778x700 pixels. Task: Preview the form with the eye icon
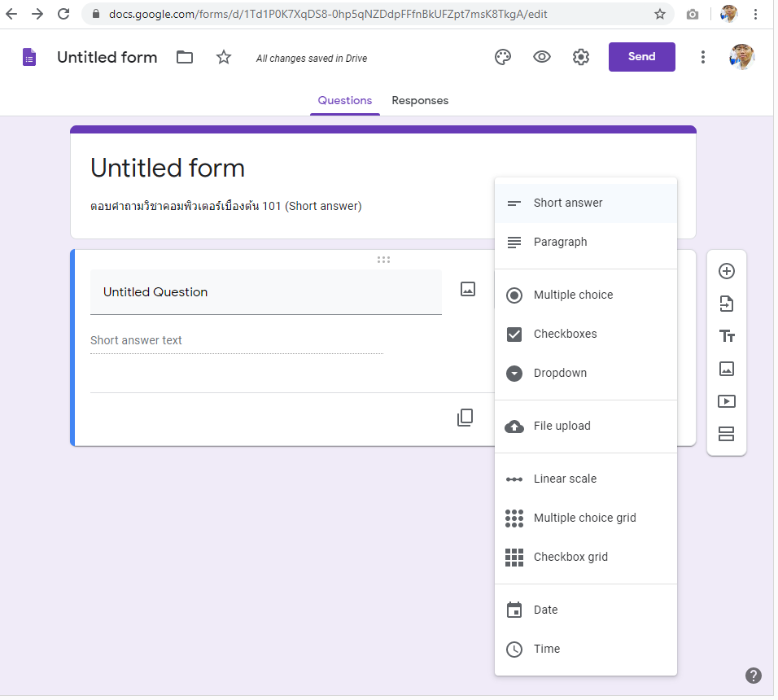(x=542, y=57)
